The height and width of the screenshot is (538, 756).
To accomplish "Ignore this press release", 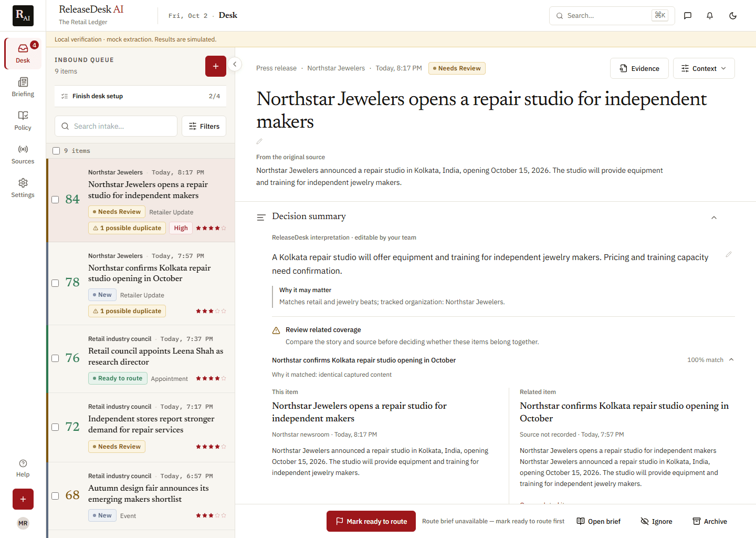I will pyautogui.click(x=656, y=521).
